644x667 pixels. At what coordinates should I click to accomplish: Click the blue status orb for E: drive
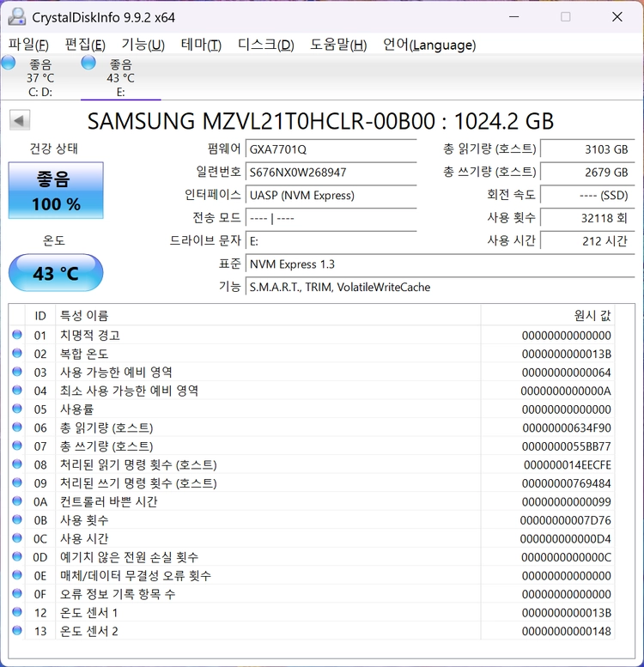pos(88,63)
